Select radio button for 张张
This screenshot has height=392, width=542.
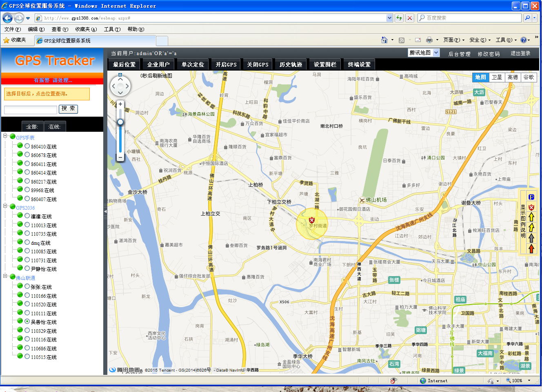pyautogui.click(x=27, y=286)
